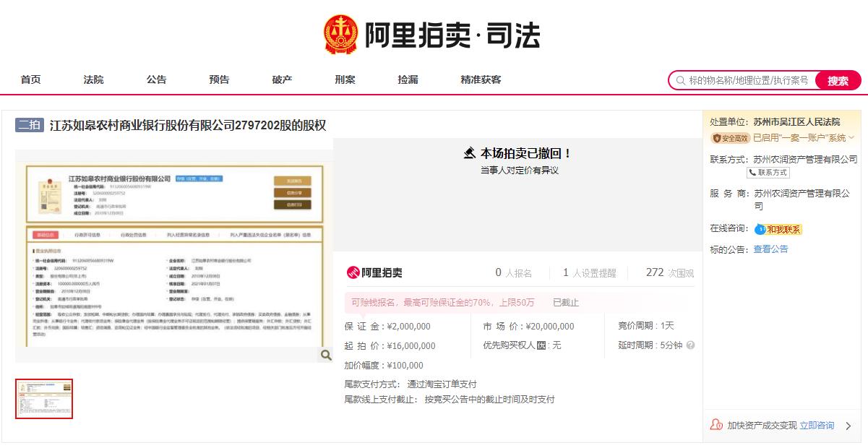Click the 二拍 tag badge
This screenshot has height=448, width=868.
[x=30, y=125]
